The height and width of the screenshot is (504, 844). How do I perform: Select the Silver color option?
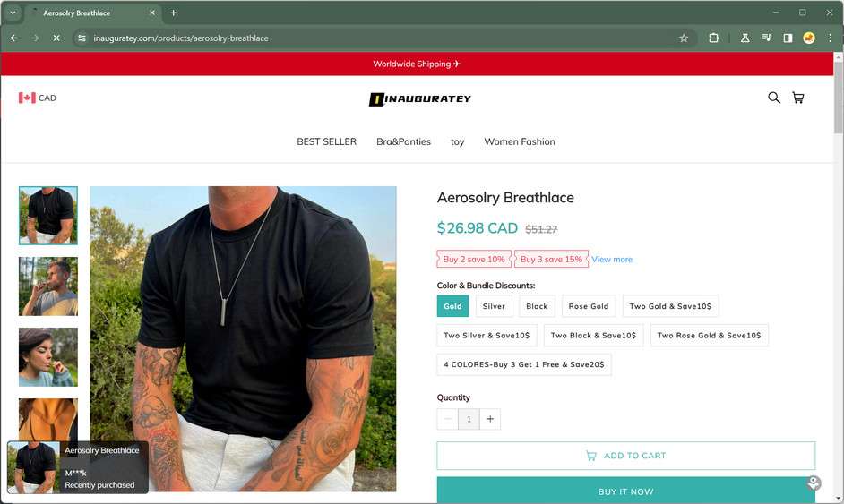[494, 306]
